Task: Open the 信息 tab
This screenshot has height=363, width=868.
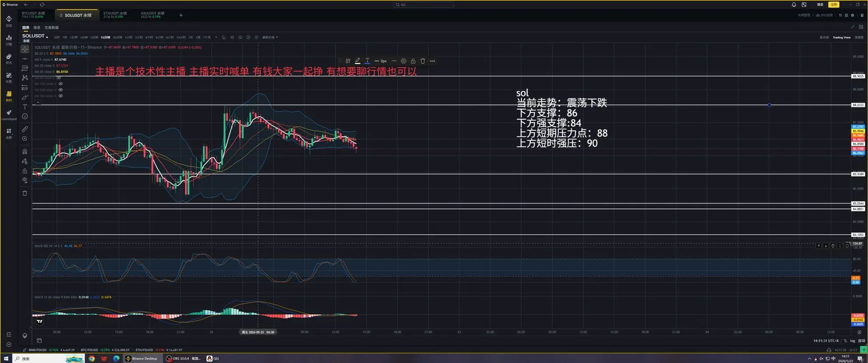Action: tap(37, 28)
